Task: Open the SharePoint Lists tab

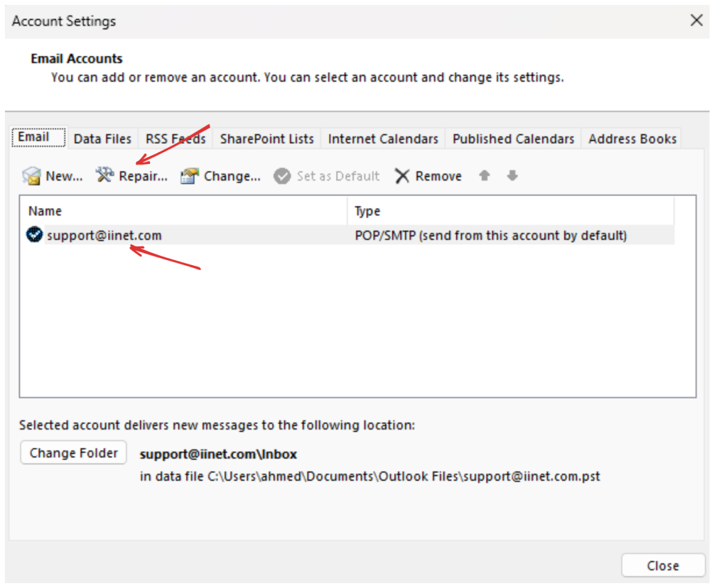Action: click(267, 139)
